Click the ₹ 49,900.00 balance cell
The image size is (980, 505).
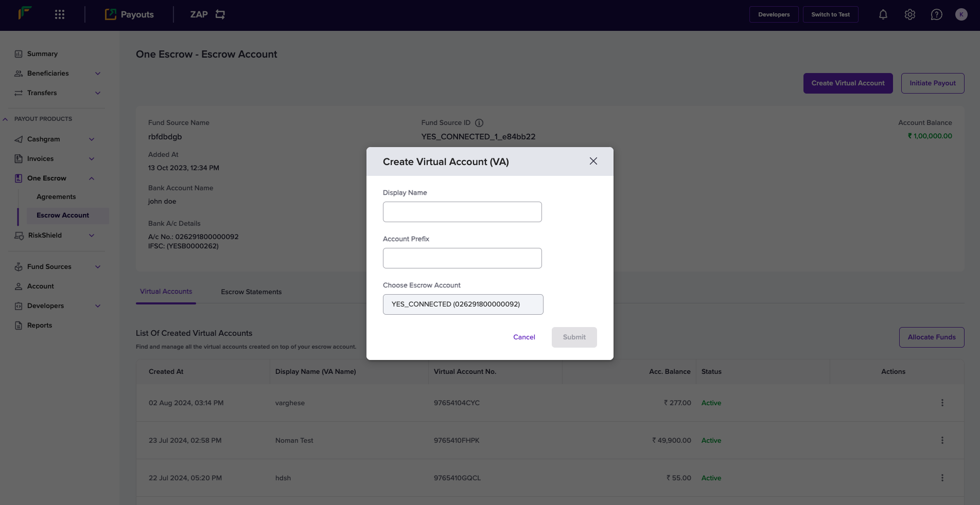[672, 441]
